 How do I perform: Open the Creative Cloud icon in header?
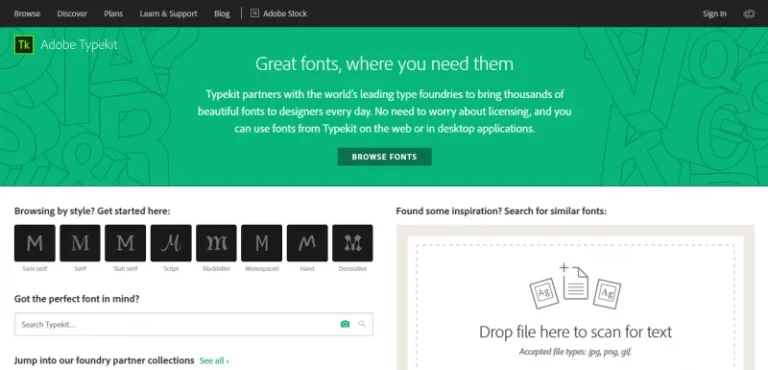(x=749, y=14)
